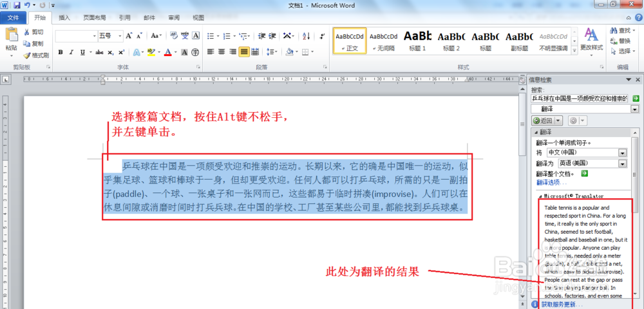Show or hide paragraph marks

tap(322, 36)
